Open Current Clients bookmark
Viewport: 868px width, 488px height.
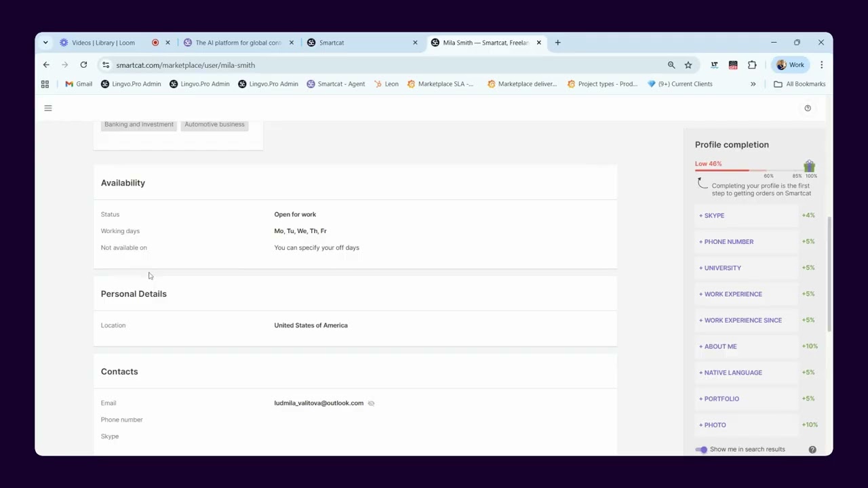(680, 84)
